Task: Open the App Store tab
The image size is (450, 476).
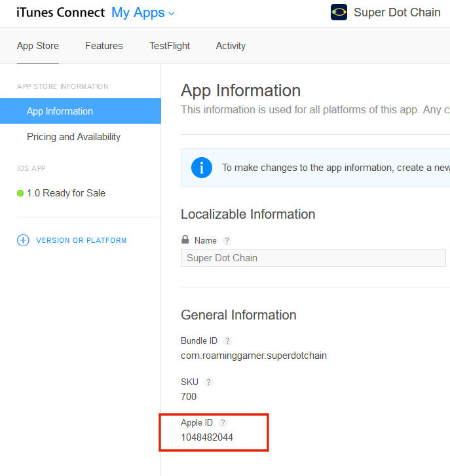Action: (37, 46)
